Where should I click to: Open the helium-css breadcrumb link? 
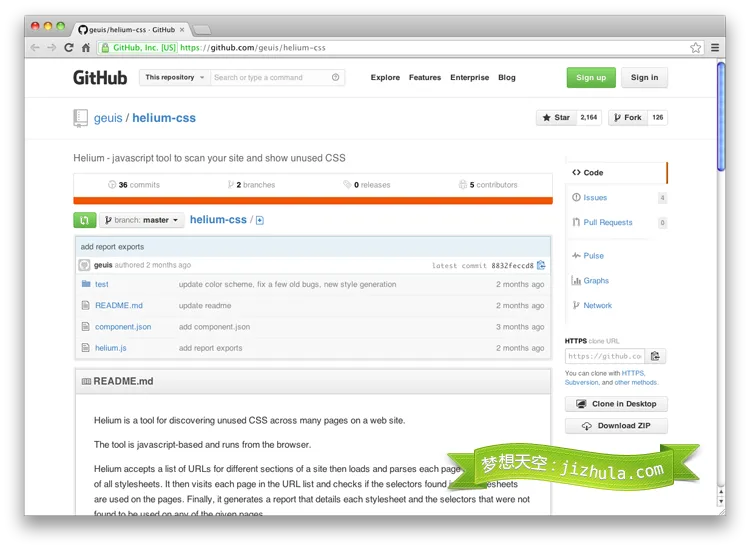coord(218,220)
